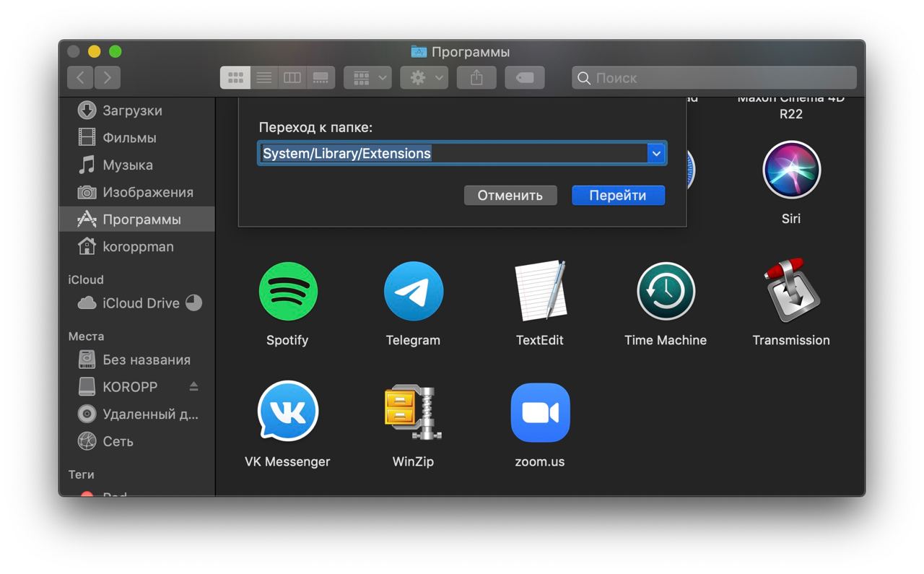
Task: Click the Программы window title folder icon
Action: tap(419, 52)
